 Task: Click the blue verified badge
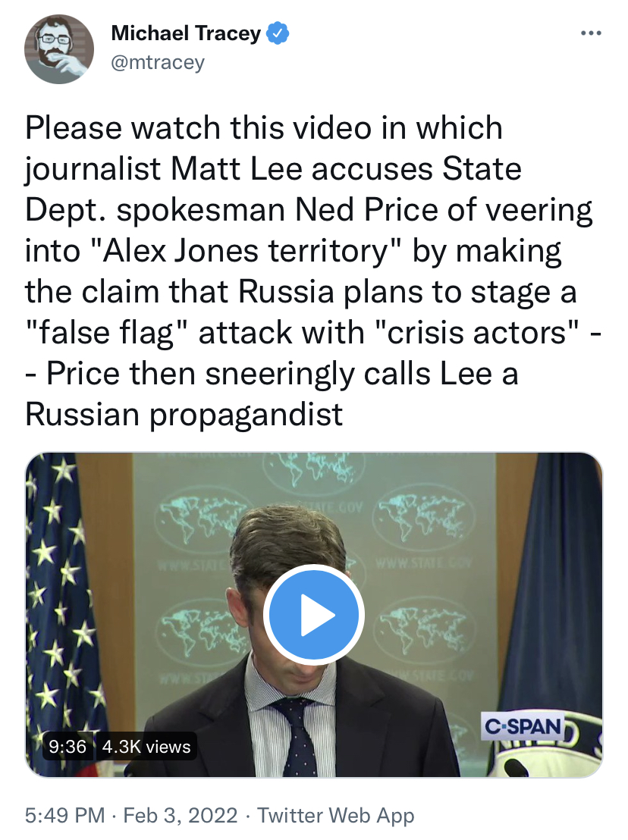coord(278,33)
